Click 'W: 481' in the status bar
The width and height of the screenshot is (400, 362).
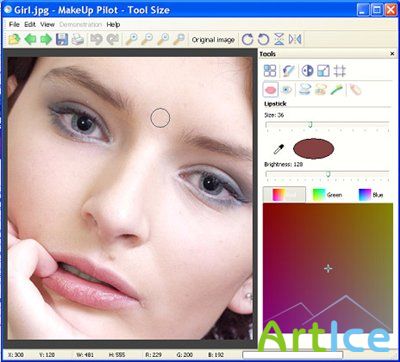click(85, 355)
